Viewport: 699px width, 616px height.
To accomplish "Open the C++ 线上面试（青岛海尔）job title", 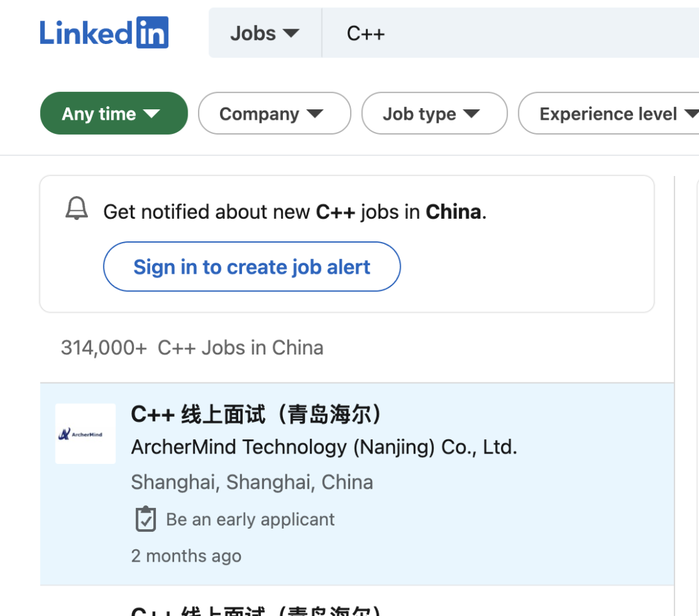I will (x=256, y=414).
